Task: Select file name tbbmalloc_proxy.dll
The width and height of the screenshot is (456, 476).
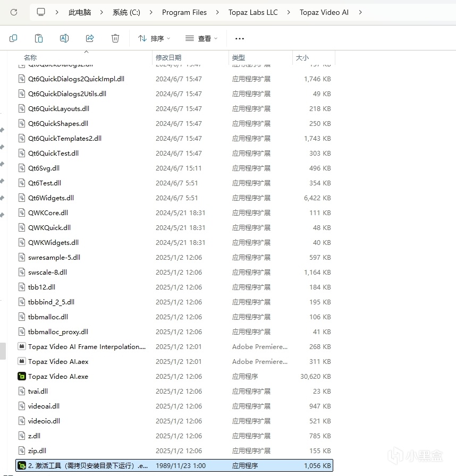Action: pos(58,332)
